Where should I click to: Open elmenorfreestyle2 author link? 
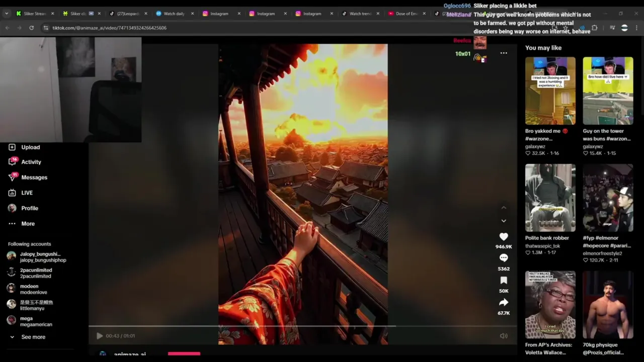(603, 253)
